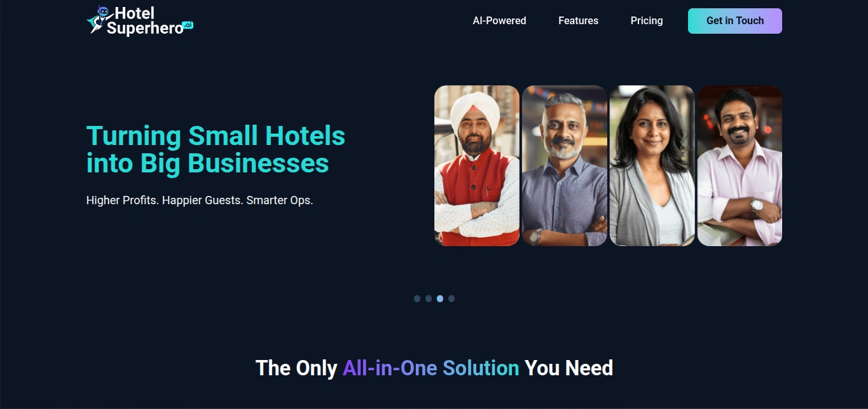Click the Hotel Superhero wordmark
The height and width of the screenshot is (409, 868).
[x=145, y=20]
